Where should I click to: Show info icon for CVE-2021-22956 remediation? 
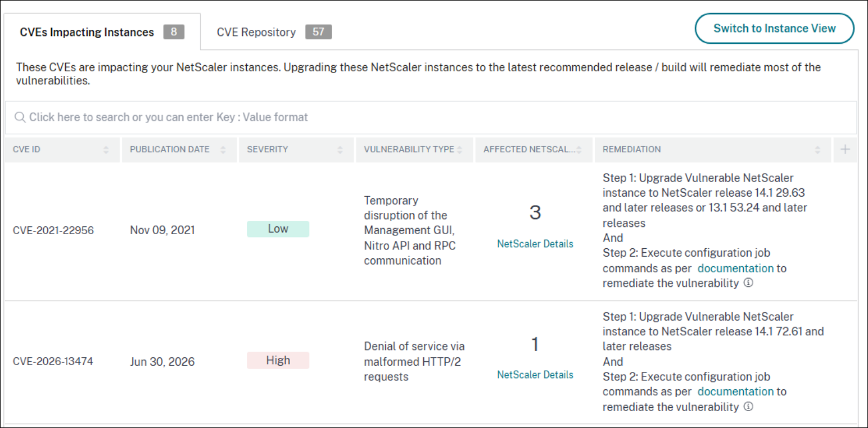tap(748, 283)
